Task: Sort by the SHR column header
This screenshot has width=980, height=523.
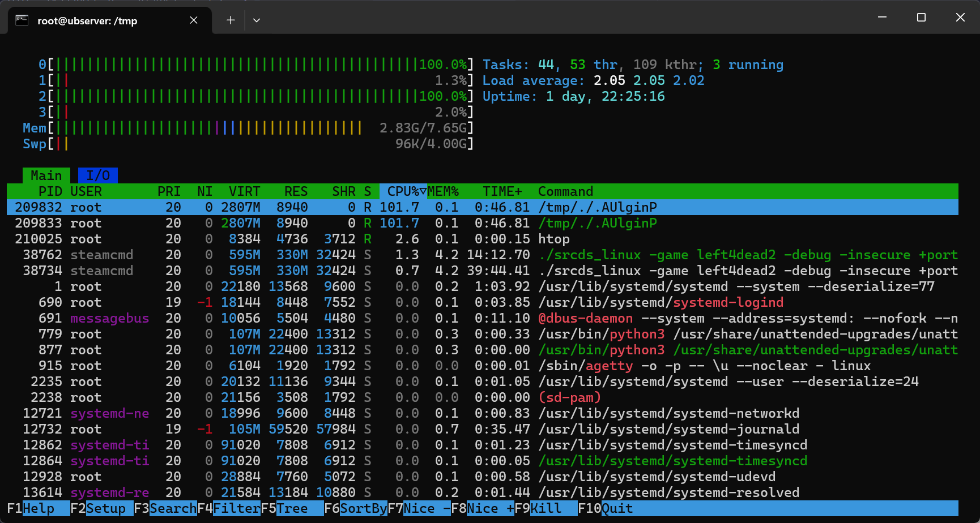Action: point(344,191)
